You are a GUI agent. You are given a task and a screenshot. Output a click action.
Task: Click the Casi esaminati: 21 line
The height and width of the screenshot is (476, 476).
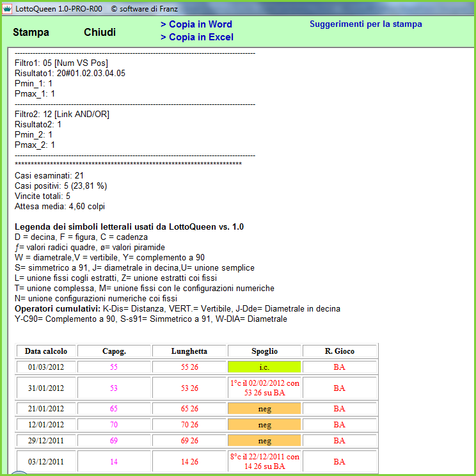49,175
